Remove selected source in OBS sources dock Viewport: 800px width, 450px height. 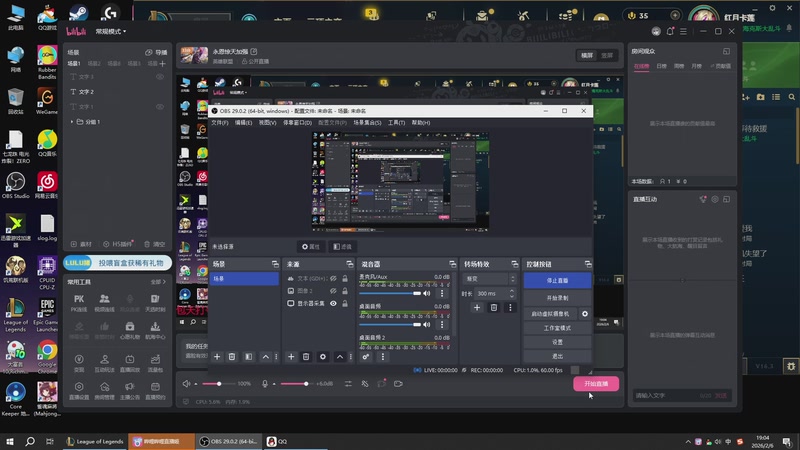(x=306, y=357)
